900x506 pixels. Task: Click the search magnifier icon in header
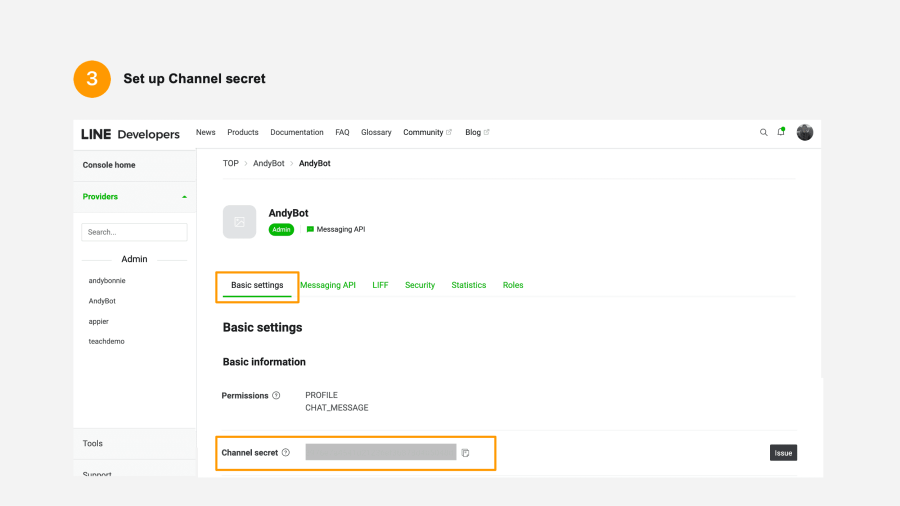pos(764,132)
